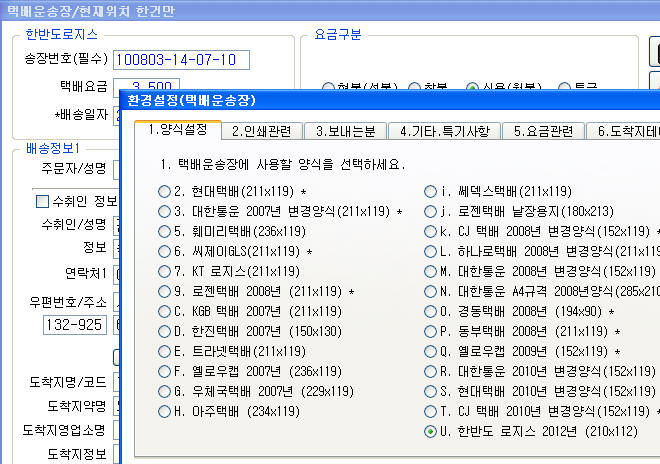Select radio U. 한반도 로지스 2012년

point(430,432)
